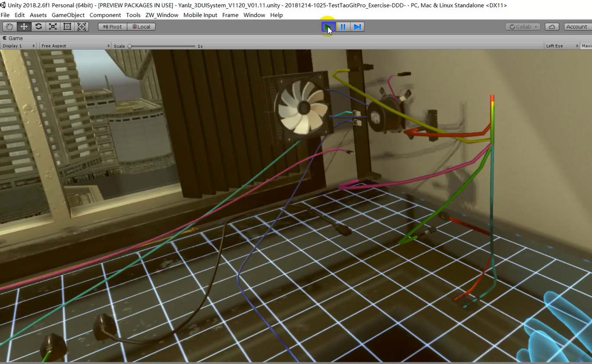Image resolution: width=592 pixels, height=364 pixels.
Task: Click the Account button
Action: 577,26
